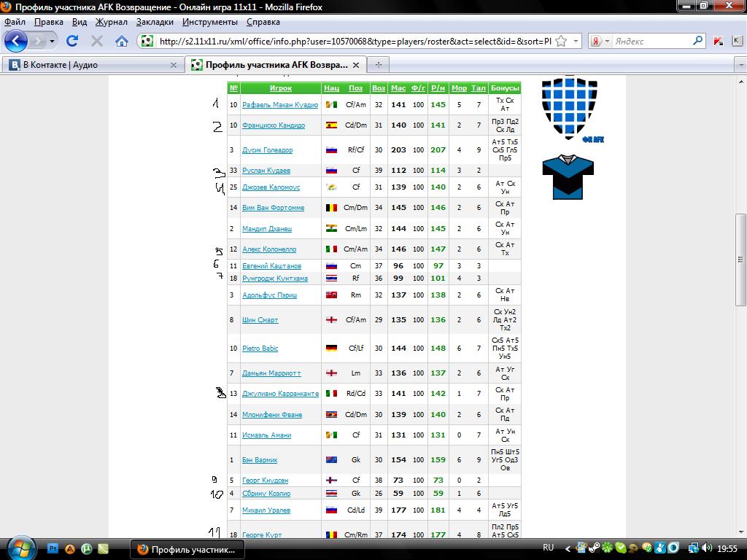This screenshot has width=747, height=560.
Task: Open player link Бэн Вармик
Action: click(260, 460)
